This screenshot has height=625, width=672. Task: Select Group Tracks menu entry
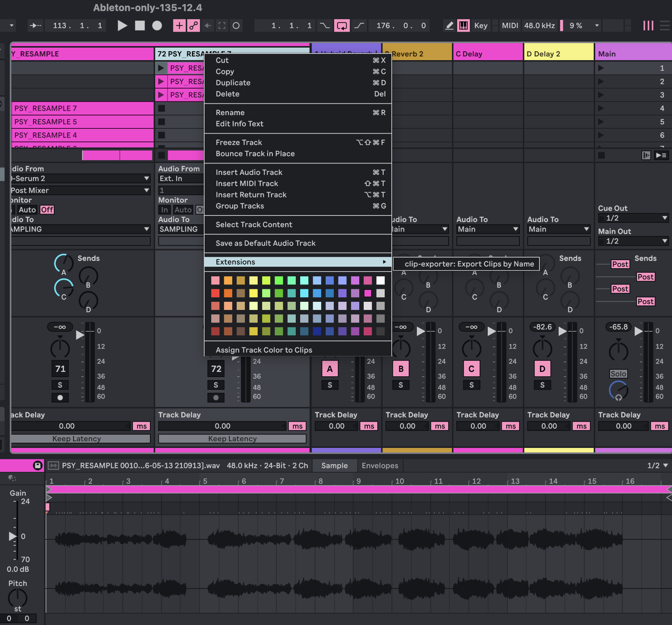click(x=298, y=206)
